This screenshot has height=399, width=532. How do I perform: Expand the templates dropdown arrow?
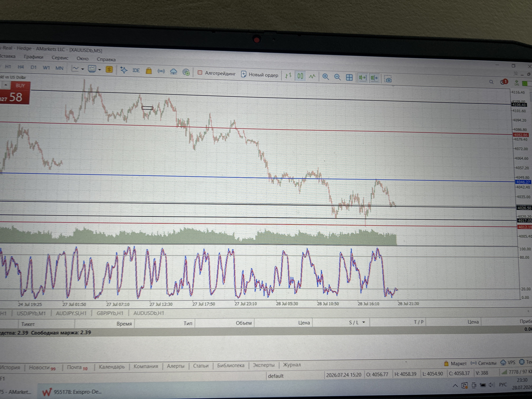99,70
